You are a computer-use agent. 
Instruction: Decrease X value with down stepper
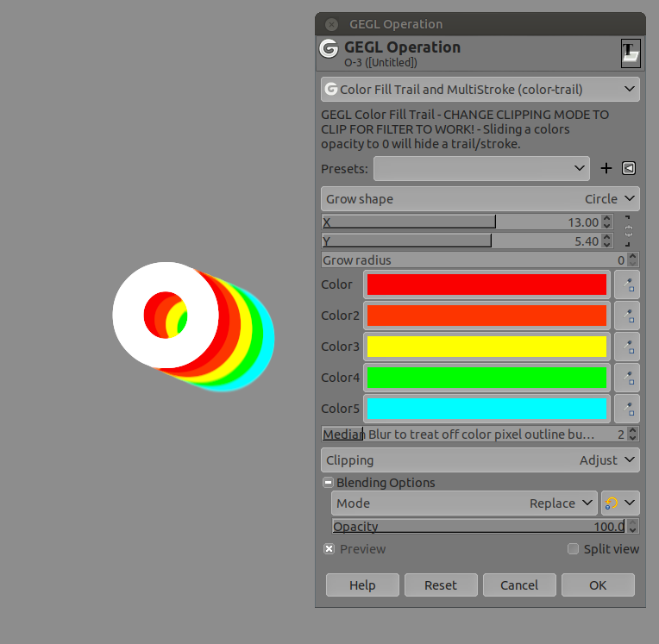click(x=606, y=226)
